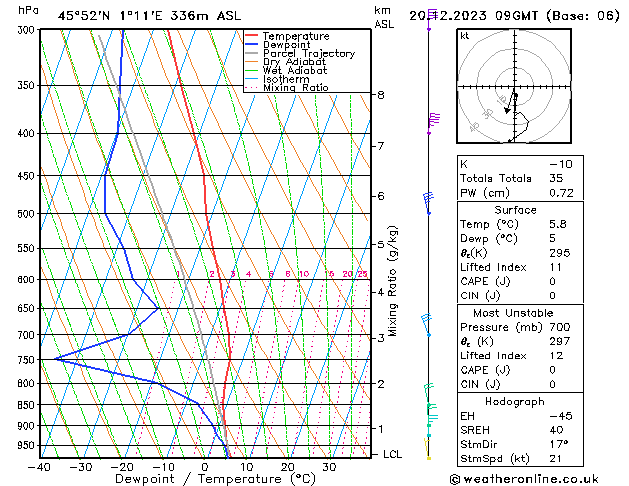Click the LCL marker label
Screen dimensions: 629x486
pos(392,454)
